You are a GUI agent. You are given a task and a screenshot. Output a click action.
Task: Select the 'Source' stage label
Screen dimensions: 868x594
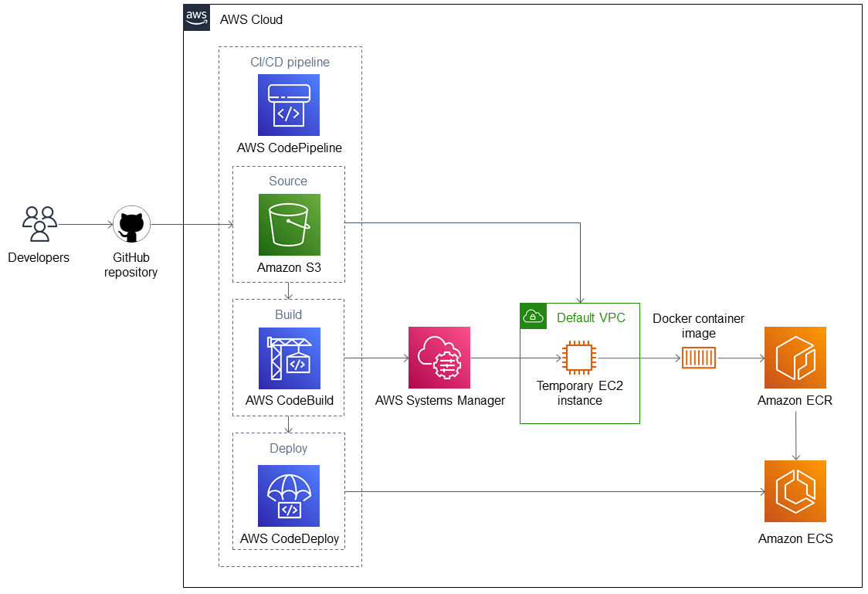tap(288, 181)
